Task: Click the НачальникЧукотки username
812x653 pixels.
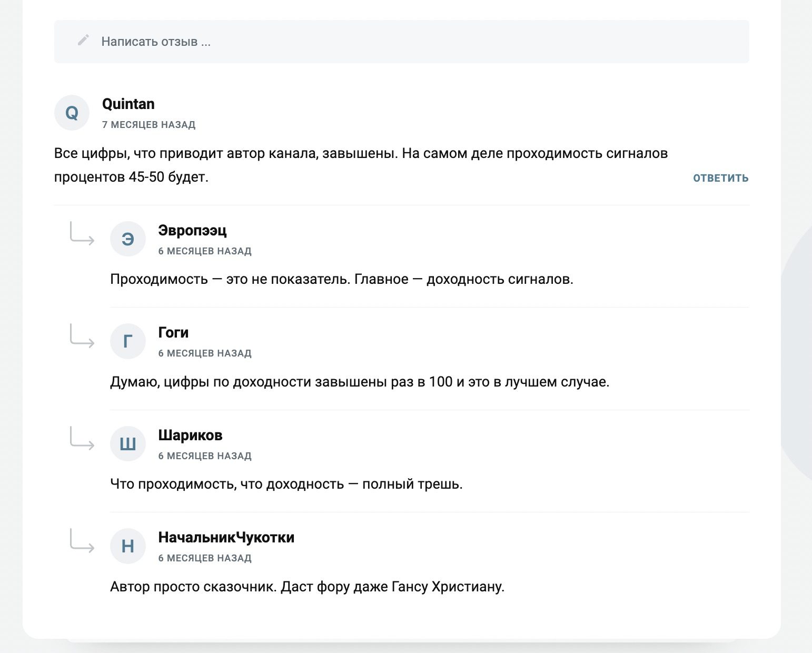Action: (x=226, y=537)
